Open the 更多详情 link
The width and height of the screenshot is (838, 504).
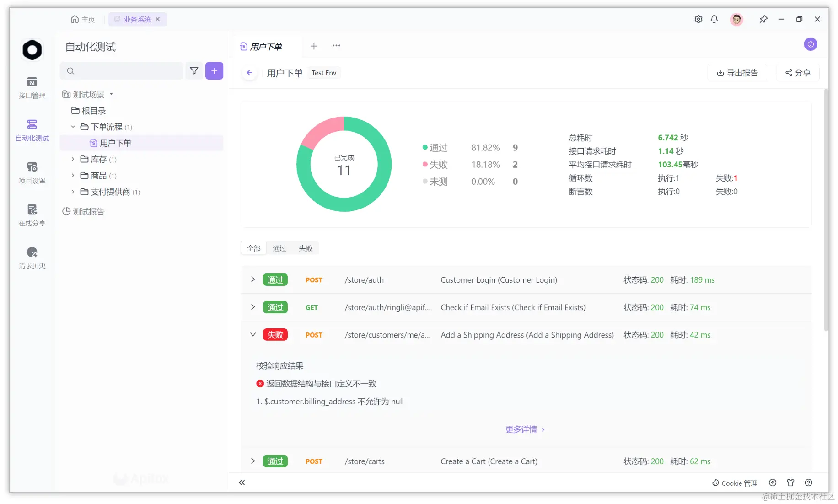tap(525, 429)
